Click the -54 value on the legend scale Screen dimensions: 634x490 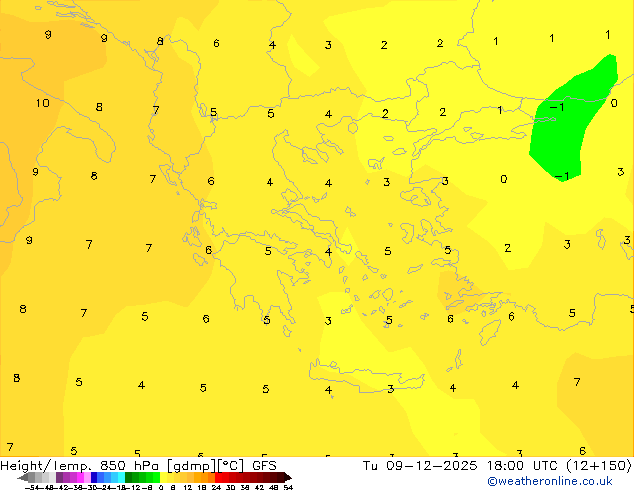pos(31,487)
